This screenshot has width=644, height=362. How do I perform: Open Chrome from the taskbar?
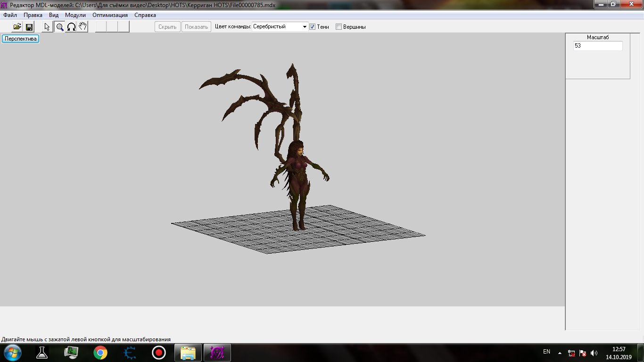coord(100,352)
